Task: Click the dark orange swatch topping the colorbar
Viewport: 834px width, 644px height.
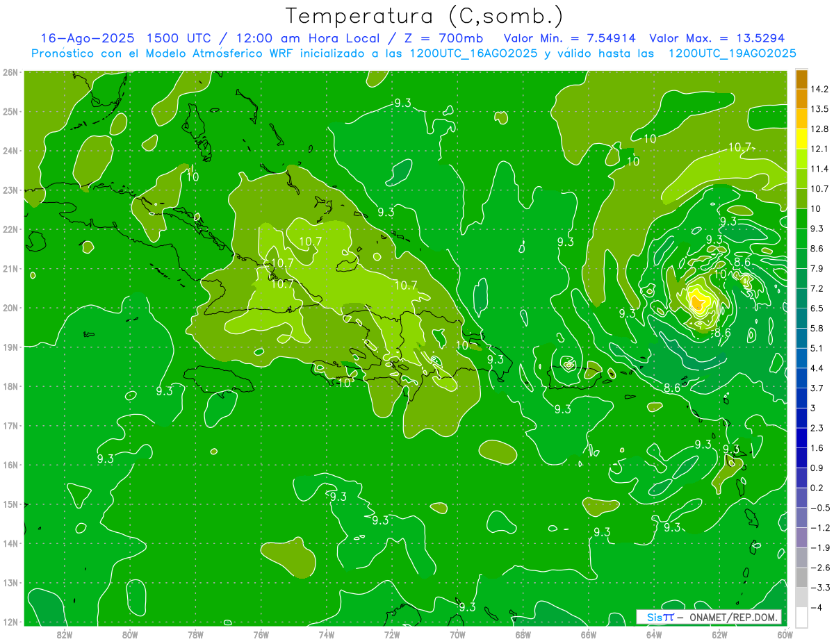Action: [801, 79]
